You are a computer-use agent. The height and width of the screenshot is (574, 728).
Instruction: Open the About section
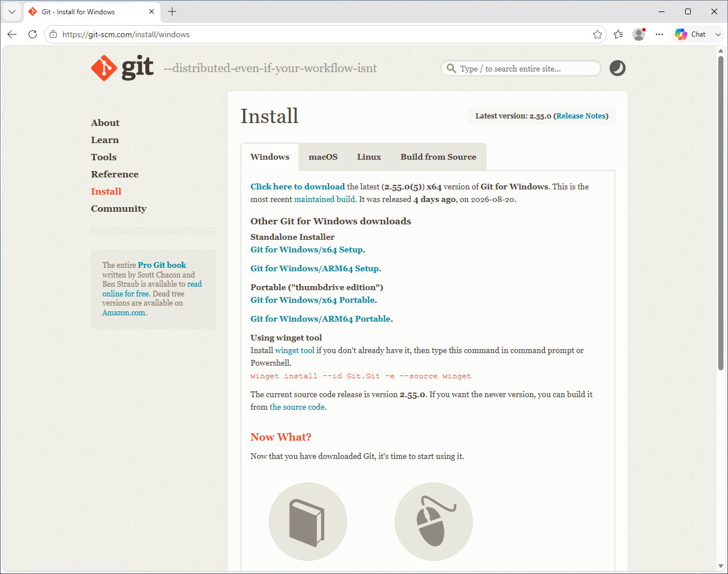pyautogui.click(x=105, y=122)
